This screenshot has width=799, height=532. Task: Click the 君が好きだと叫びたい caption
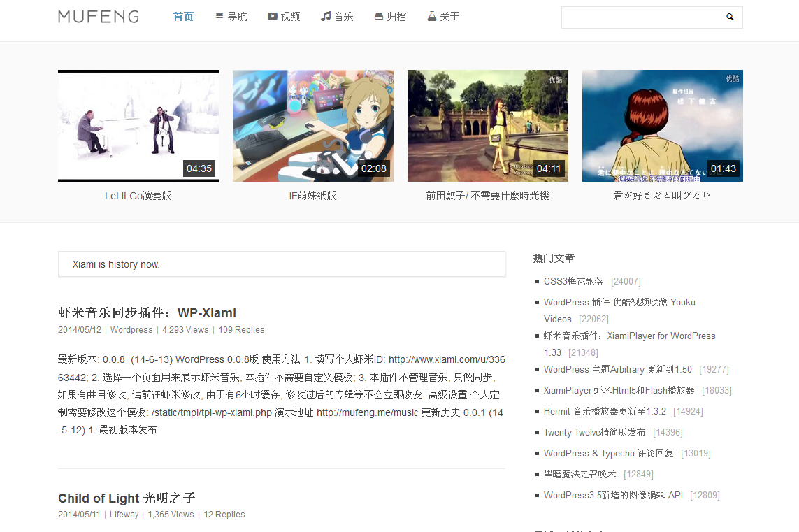tap(663, 195)
